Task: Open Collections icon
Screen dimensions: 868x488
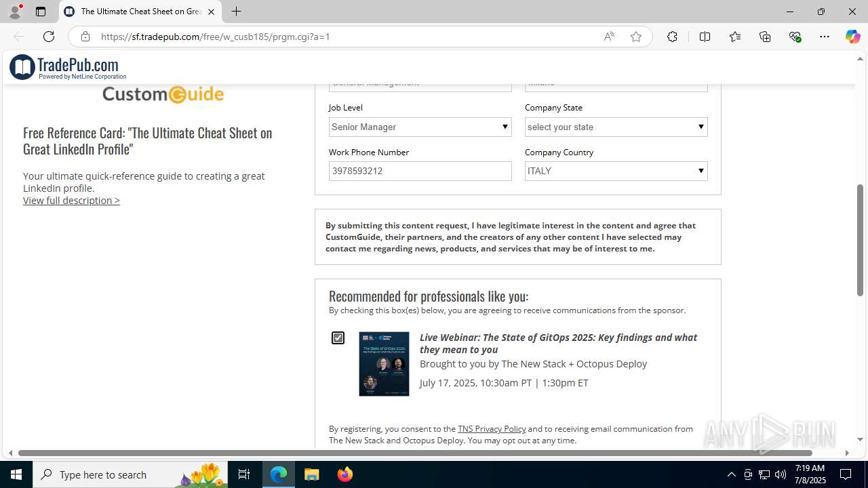Action: tap(765, 37)
